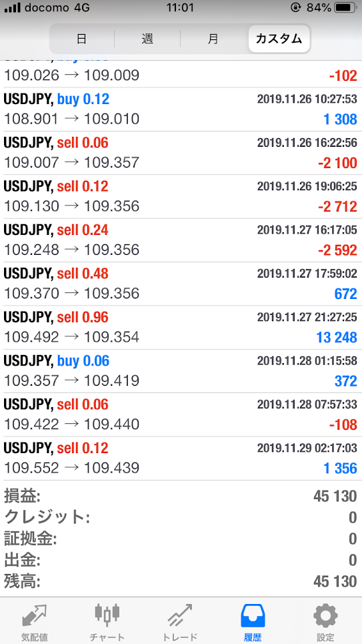
Task: Tap the 損益 profit summary row
Action: [181, 496]
